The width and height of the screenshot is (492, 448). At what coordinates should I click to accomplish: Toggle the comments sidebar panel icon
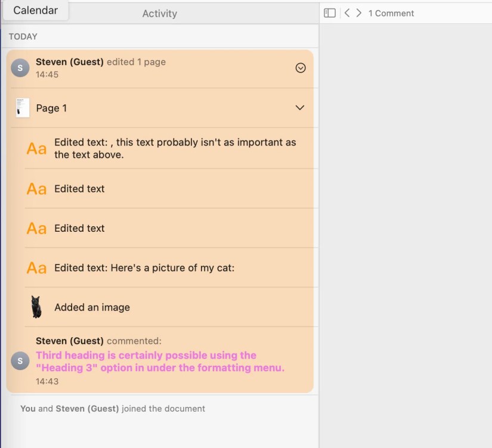[x=330, y=13]
